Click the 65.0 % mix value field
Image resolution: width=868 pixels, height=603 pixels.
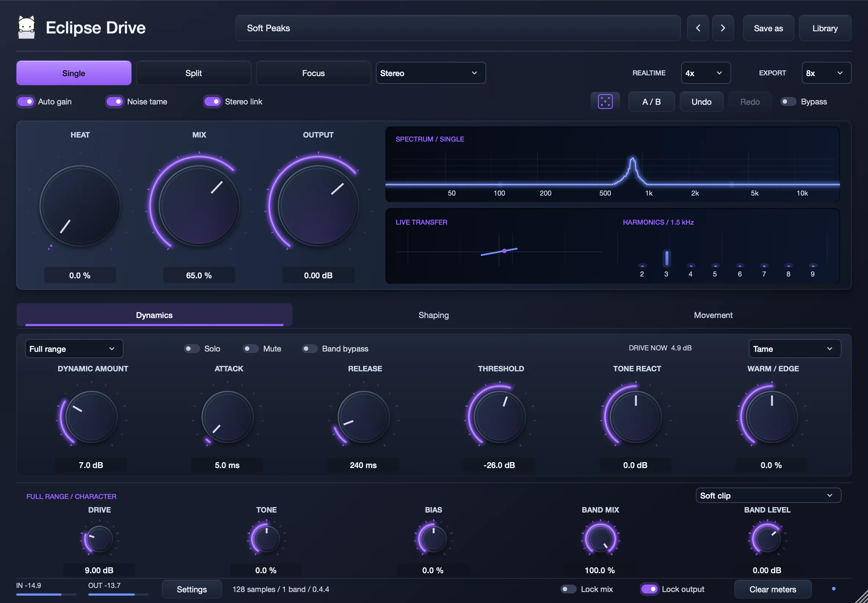pyautogui.click(x=199, y=275)
